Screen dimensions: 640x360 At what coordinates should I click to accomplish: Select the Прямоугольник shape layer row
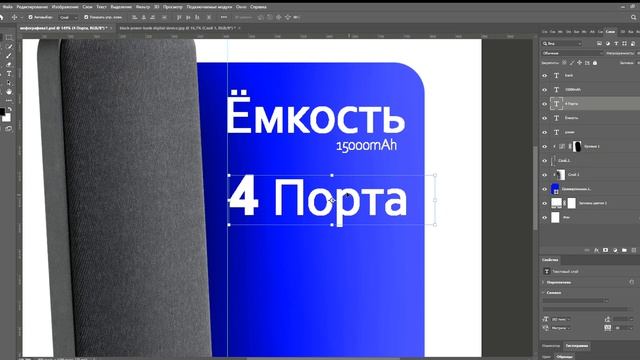pos(590,189)
